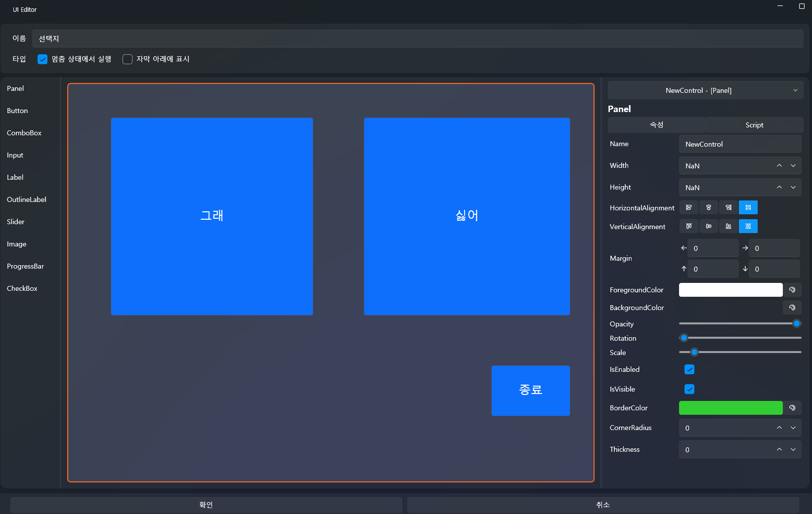Toggle the IsVisible checkbox off
This screenshot has width=812, height=514.
(689, 389)
